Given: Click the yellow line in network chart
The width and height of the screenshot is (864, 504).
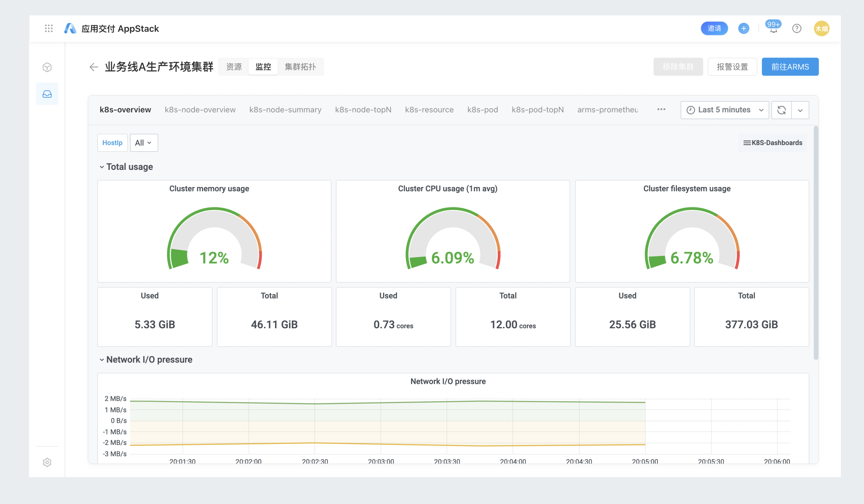Looking at the screenshot, I should (387, 444).
